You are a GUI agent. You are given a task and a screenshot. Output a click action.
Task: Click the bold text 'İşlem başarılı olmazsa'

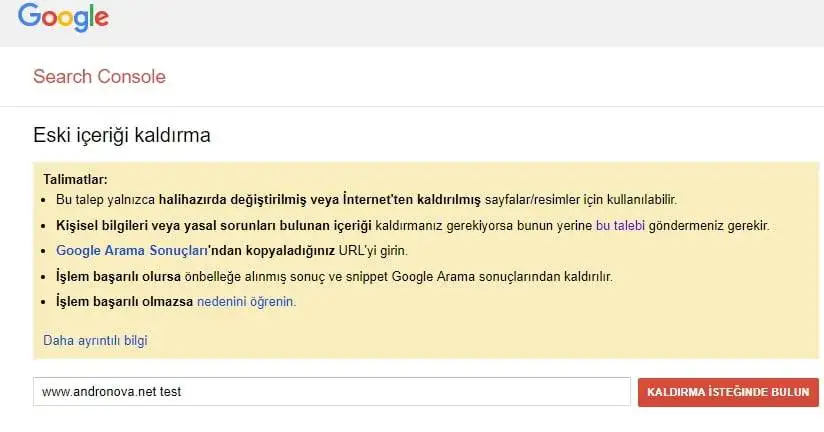tap(125, 302)
